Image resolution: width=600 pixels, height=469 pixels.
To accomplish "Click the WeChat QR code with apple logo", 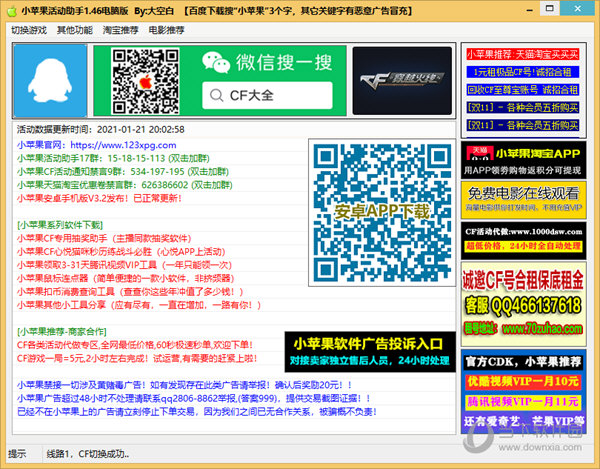I will click(145, 81).
